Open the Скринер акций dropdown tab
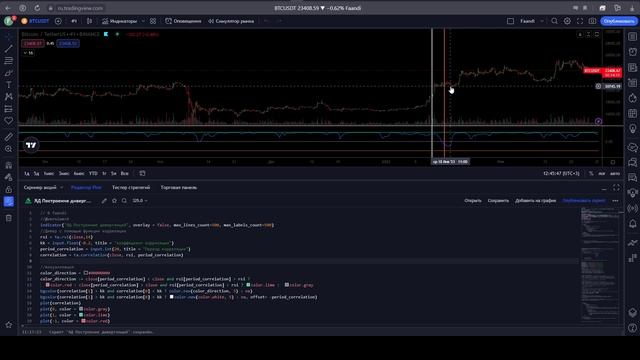The width and height of the screenshot is (640, 360). [x=43, y=187]
